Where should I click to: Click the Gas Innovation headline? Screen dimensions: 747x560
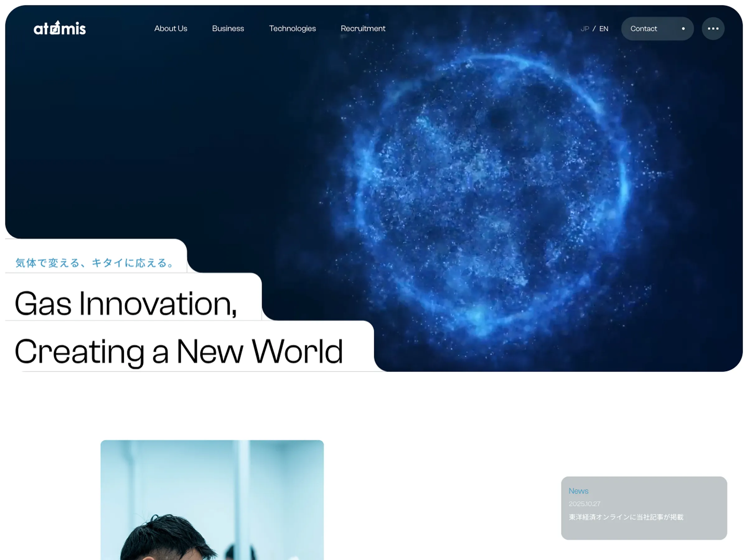point(126,304)
